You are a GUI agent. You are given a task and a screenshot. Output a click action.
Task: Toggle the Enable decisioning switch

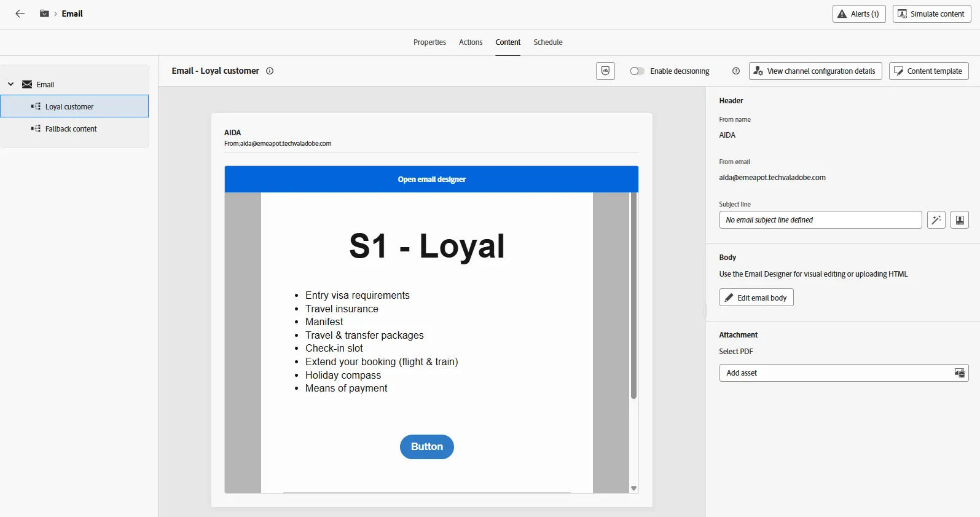click(x=637, y=71)
